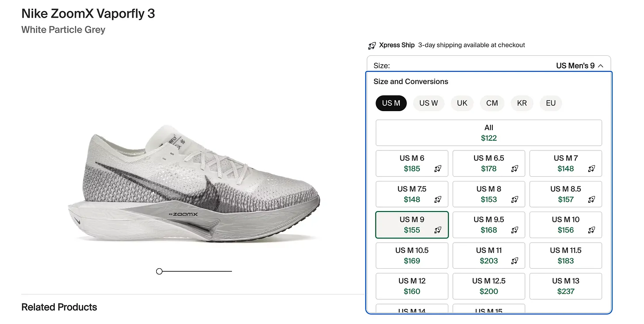Pick size US M 13 for $237
The image size is (644, 324).
pyautogui.click(x=565, y=286)
